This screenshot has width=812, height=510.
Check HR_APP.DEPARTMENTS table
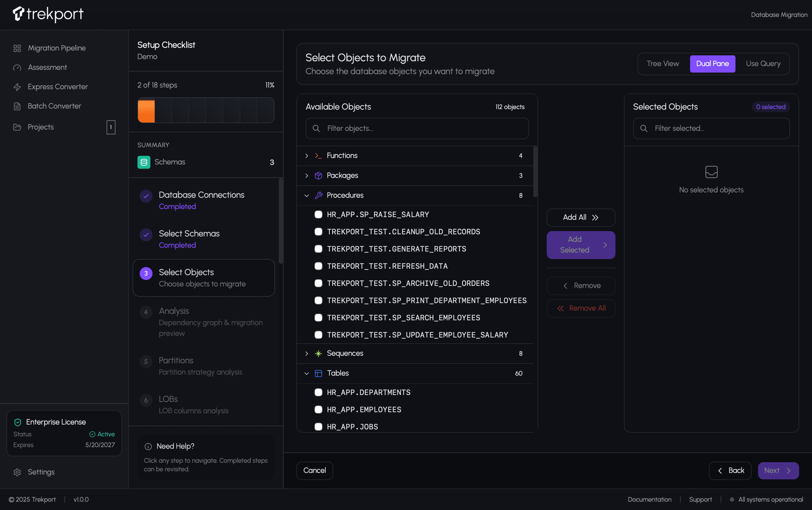318,392
